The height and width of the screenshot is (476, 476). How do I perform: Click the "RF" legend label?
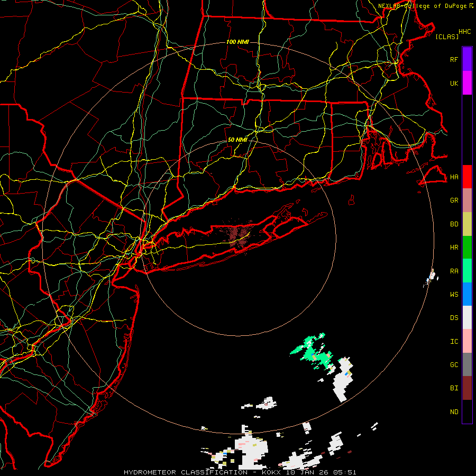[454, 60]
